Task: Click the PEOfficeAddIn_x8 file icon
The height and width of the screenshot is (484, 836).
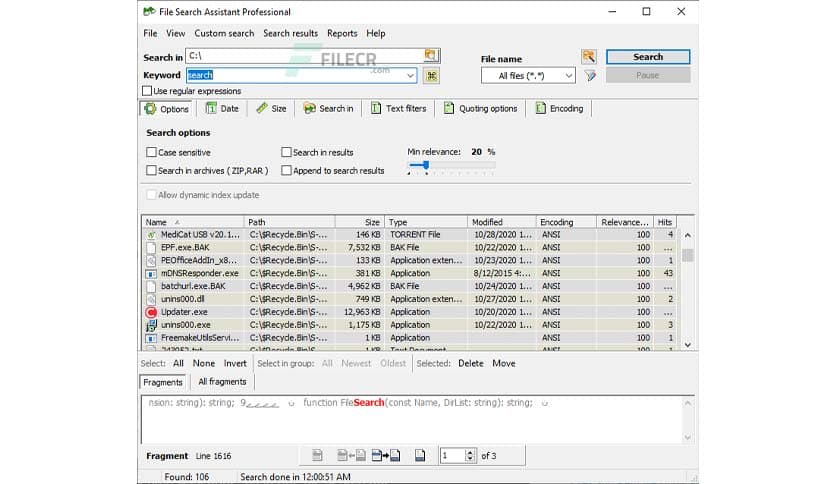Action: [151, 261]
